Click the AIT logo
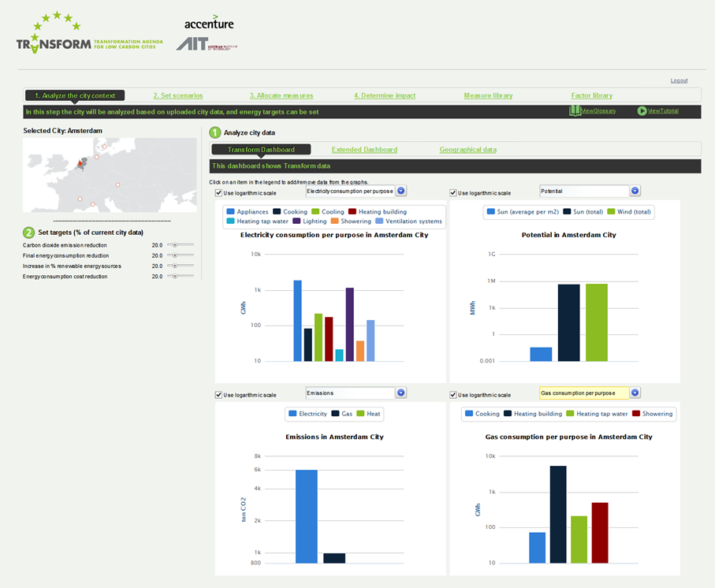 (207, 45)
